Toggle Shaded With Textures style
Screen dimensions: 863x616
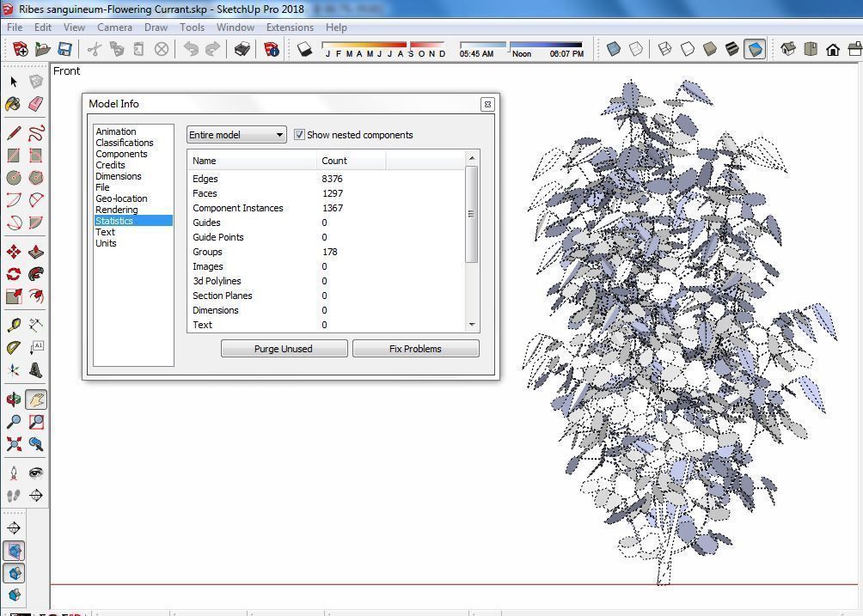pyautogui.click(x=732, y=50)
